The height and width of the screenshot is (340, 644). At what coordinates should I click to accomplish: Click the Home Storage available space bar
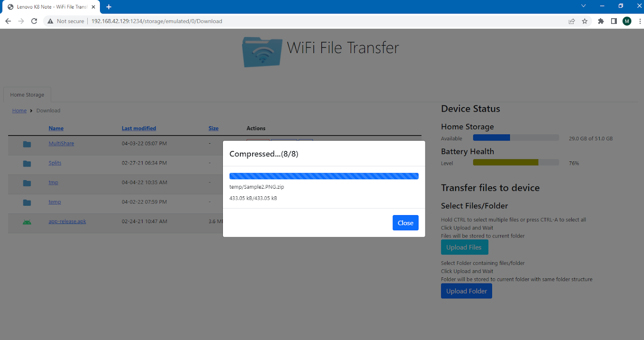click(516, 138)
